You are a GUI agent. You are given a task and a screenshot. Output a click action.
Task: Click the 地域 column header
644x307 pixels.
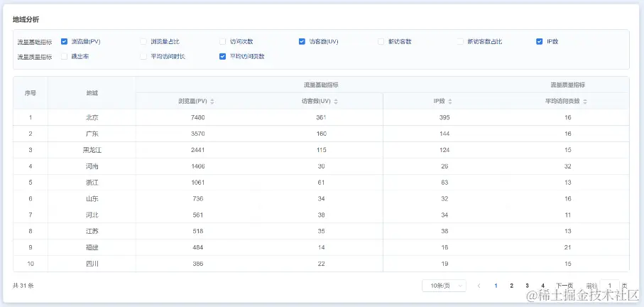(x=92, y=93)
